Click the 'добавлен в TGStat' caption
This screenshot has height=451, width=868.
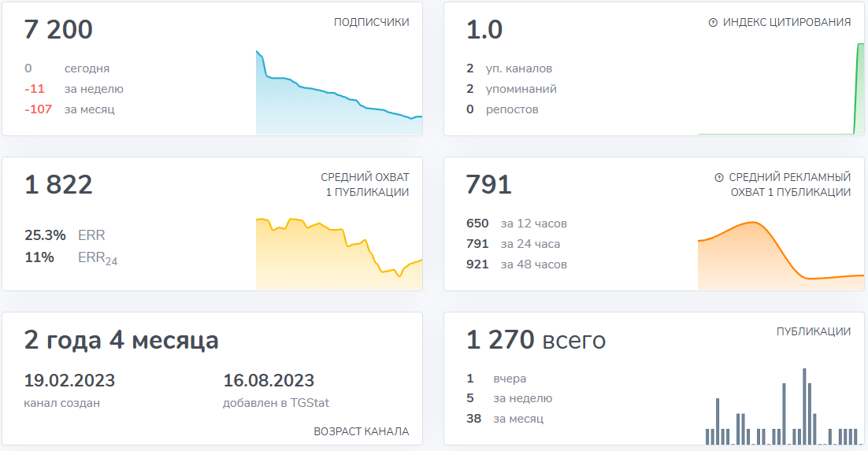[x=276, y=403]
